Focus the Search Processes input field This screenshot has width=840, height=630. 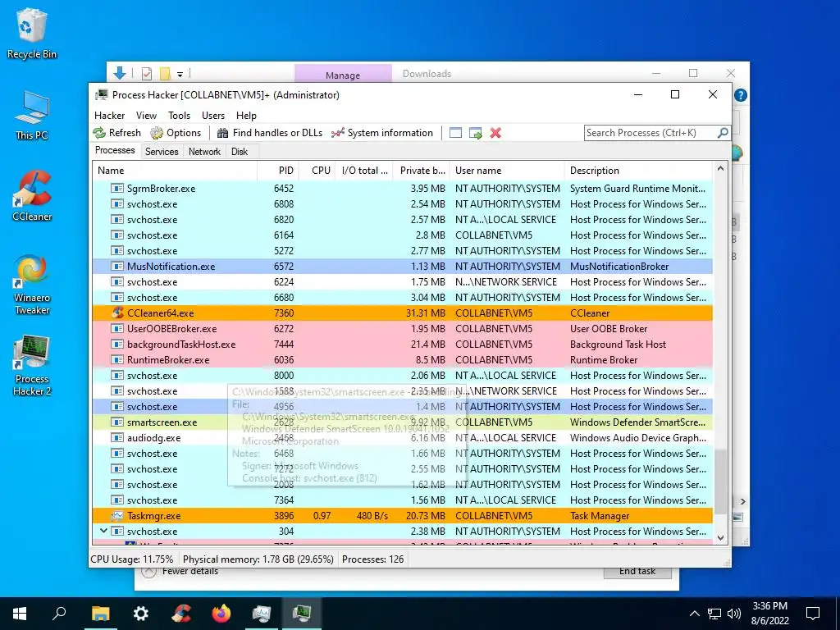click(x=651, y=133)
